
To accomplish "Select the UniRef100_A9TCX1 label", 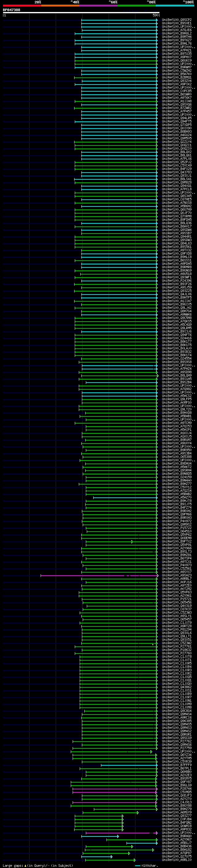I will (x=176, y=562).
